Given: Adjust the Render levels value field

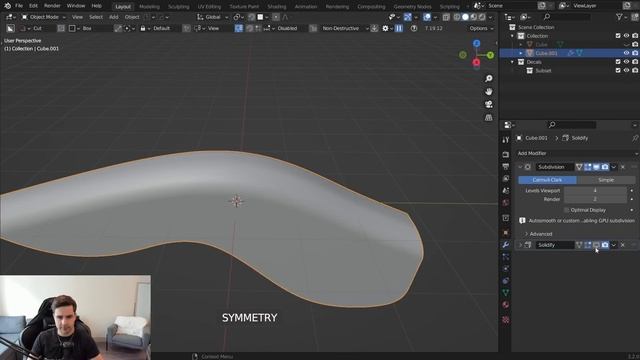Looking at the screenshot, I should (595, 199).
